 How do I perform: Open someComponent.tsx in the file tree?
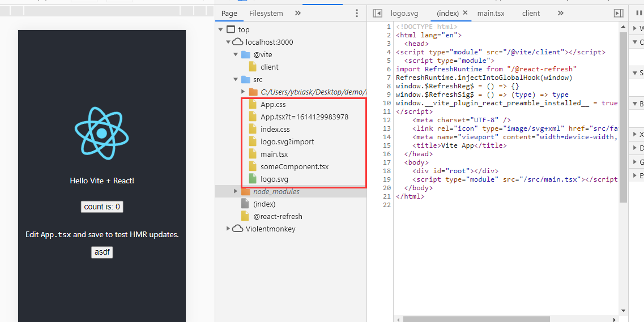coord(295,166)
